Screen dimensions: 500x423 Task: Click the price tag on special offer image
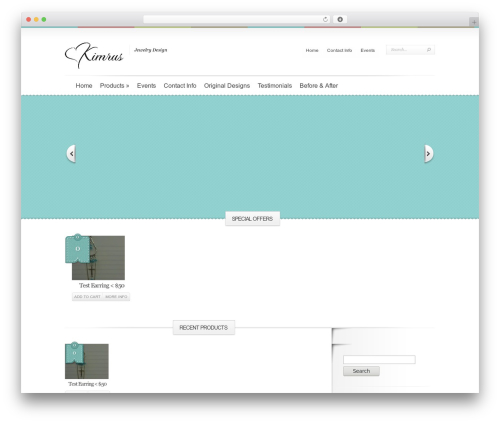pos(77,248)
